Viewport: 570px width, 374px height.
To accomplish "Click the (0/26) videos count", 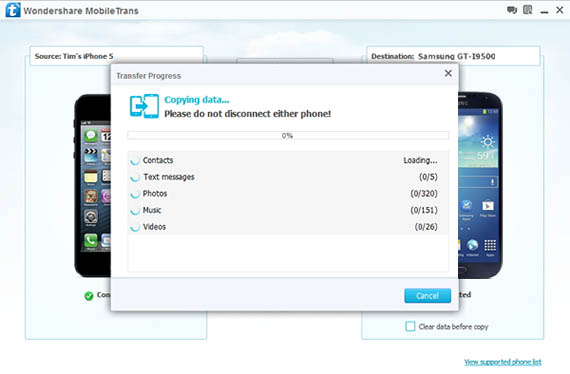I will [x=426, y=227].
